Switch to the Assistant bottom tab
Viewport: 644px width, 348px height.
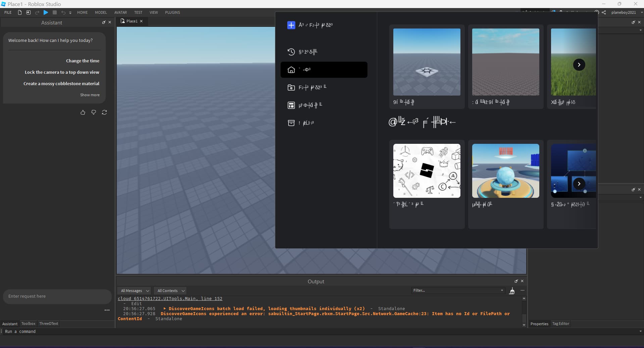point(10,324)
